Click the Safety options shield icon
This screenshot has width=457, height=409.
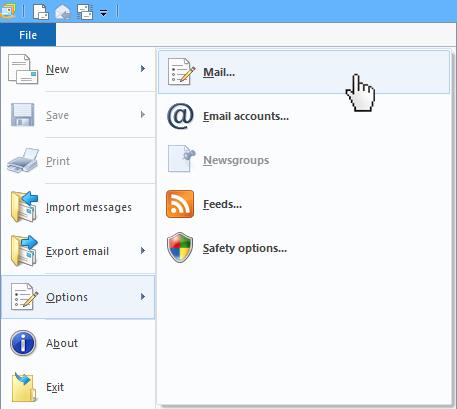click(x=180, y=248)
